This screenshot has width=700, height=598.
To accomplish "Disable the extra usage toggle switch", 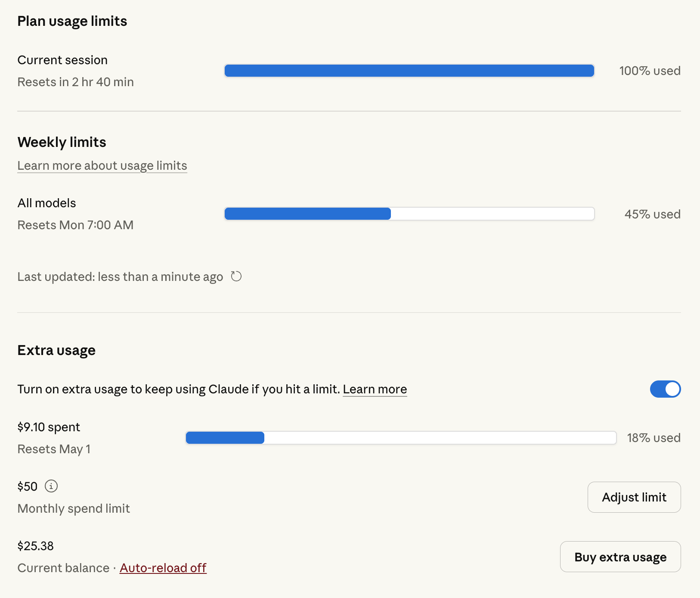I will [x=665, y=389].
